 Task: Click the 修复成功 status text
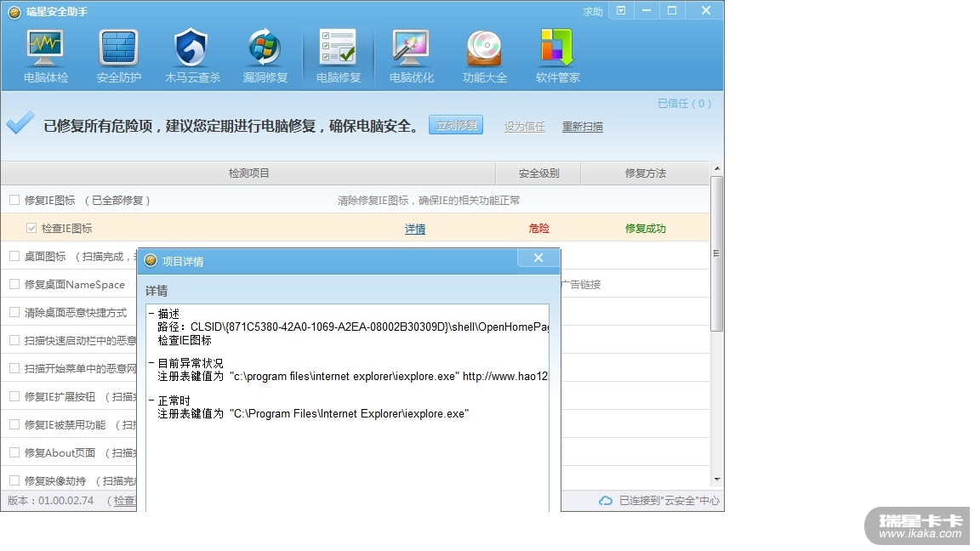click(x=645, y=228)
